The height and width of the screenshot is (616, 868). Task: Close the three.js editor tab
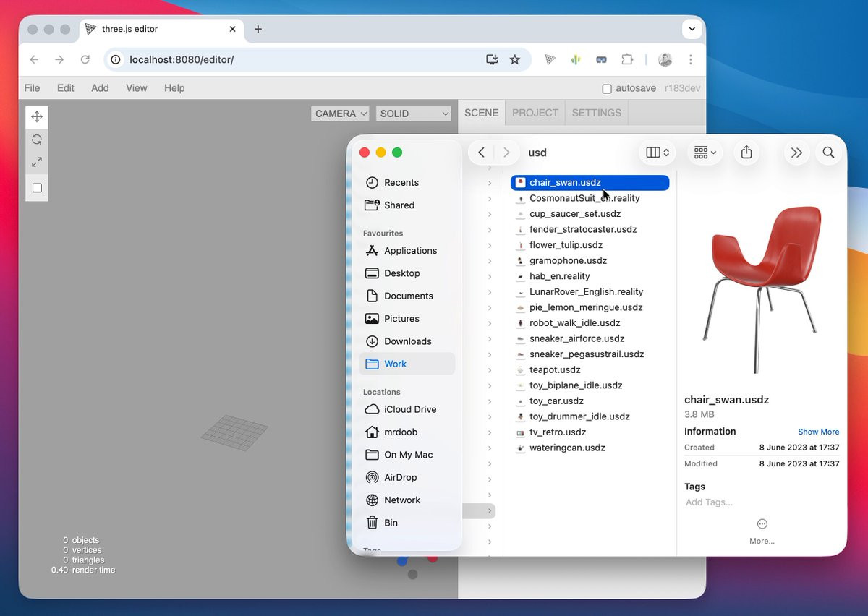pyautogui.click(x=233, y=29)
